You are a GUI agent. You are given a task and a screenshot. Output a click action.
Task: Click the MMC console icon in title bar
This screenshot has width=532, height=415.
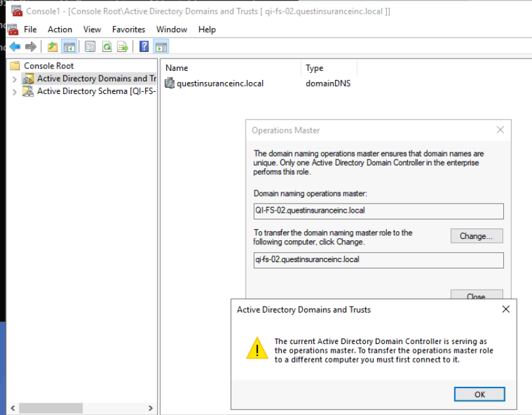(16, 11)
